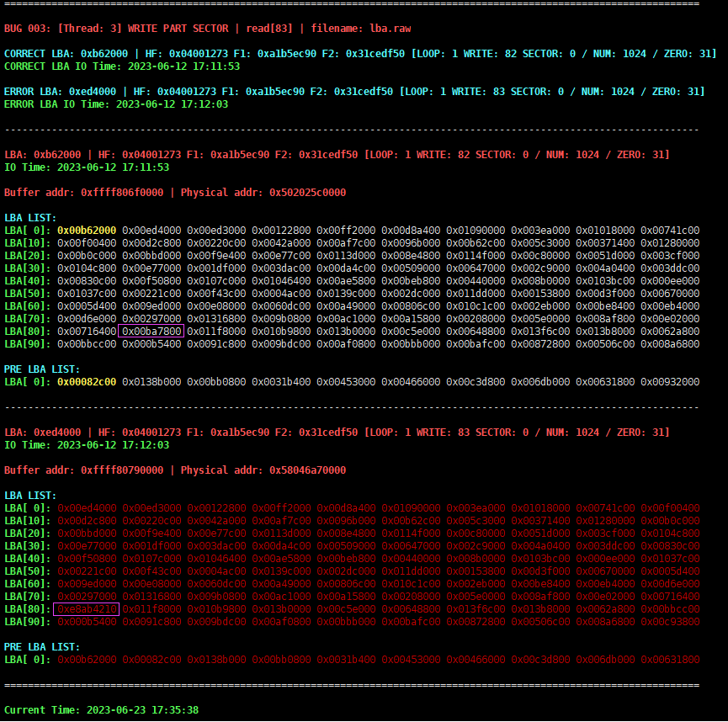
Task: Click the yellow 0x00b62000 value
Action: click(x=87, y=231)
